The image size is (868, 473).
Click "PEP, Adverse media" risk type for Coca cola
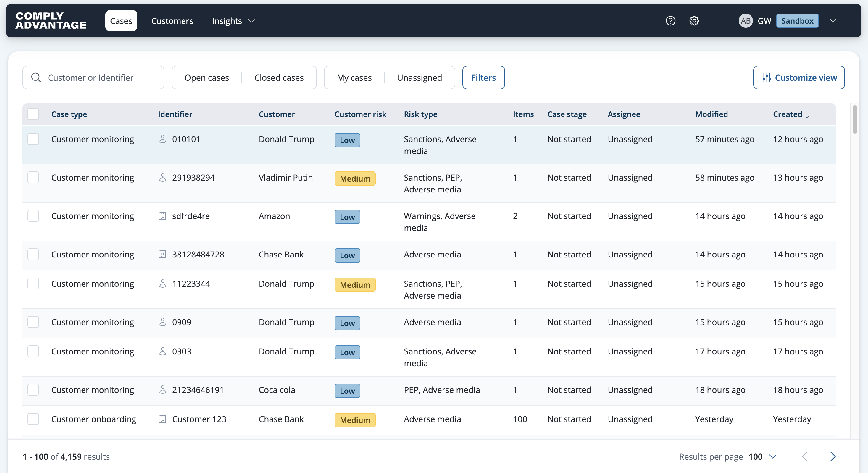(x=442, y=390)
